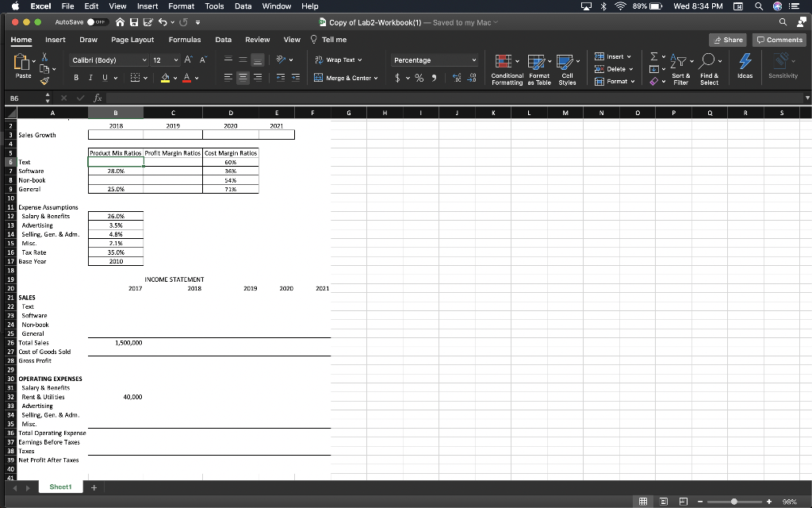Screen dimensions: 812x508
Task: Apply the Percent Style icon
Action: pos(418,77)
